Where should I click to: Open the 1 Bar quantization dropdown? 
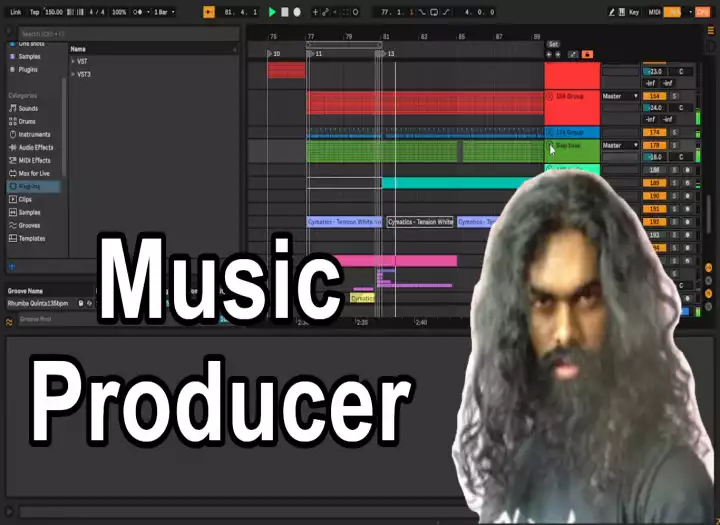(164, 12)
